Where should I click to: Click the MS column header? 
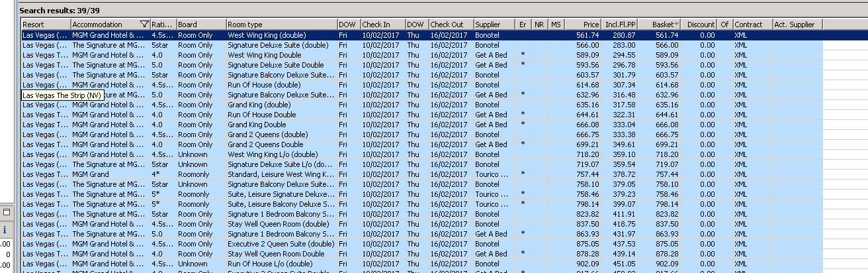coord(556,25)
